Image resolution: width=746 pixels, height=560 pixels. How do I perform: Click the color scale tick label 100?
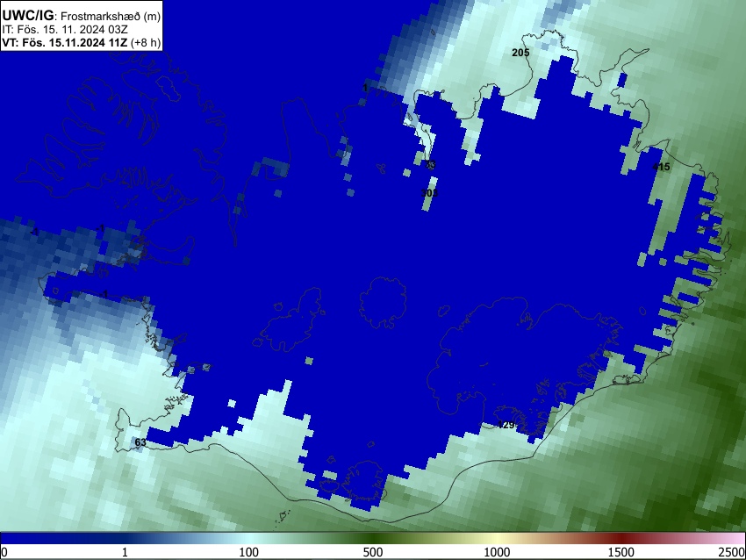[x=249, y=552]
